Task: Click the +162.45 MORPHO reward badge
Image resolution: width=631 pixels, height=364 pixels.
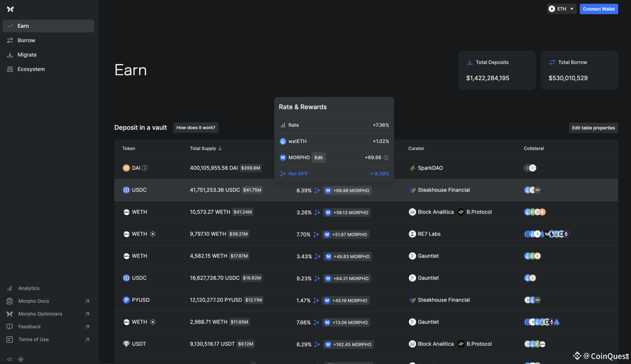Action: pos(349,344)
